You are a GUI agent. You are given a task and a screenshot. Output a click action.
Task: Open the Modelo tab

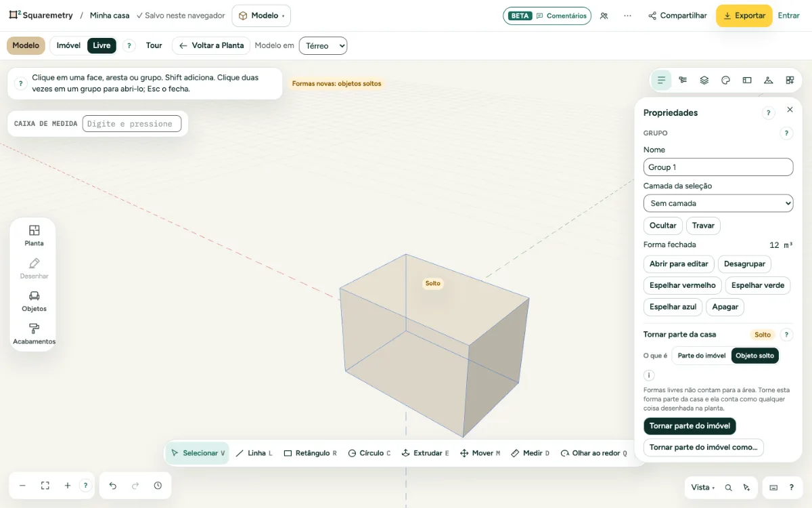click(x=26, y=45)
